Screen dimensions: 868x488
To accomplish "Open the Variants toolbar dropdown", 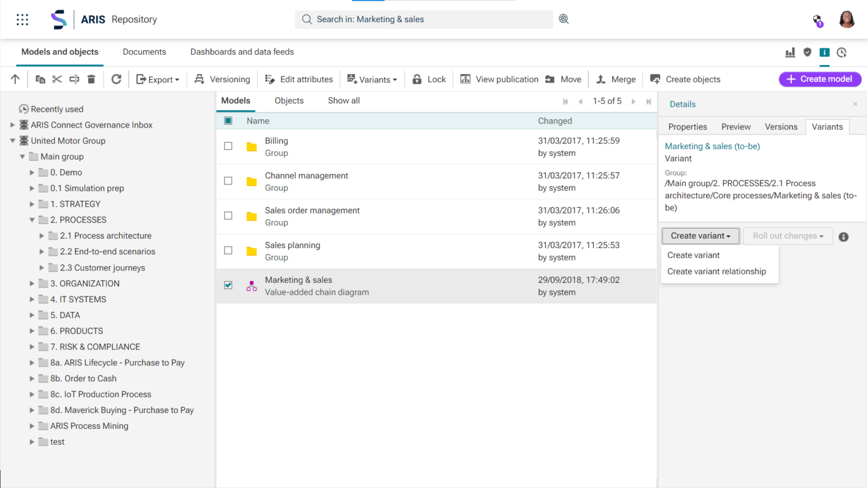I will tap(372, 79).
